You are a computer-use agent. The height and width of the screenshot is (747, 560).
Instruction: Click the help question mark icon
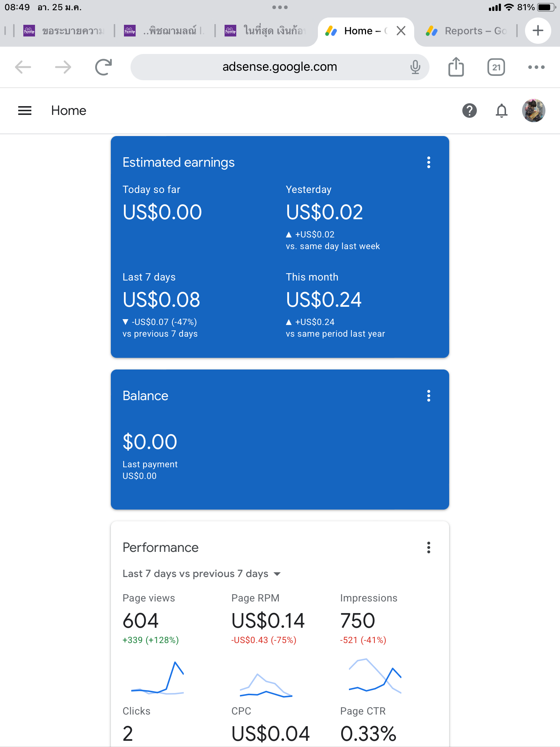pyautogui.click(x=469, y=111)
